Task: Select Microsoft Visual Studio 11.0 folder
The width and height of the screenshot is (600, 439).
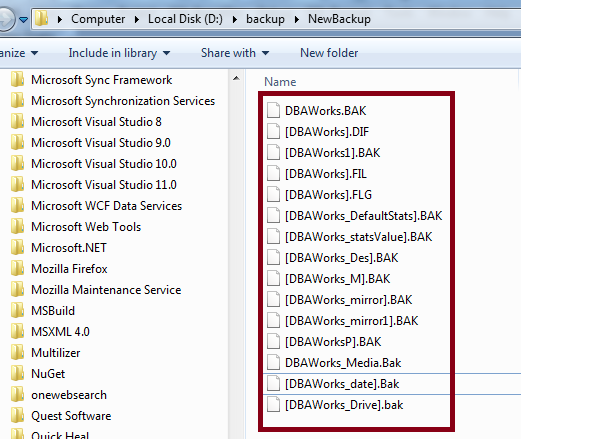Action: (x=104, y=185)
